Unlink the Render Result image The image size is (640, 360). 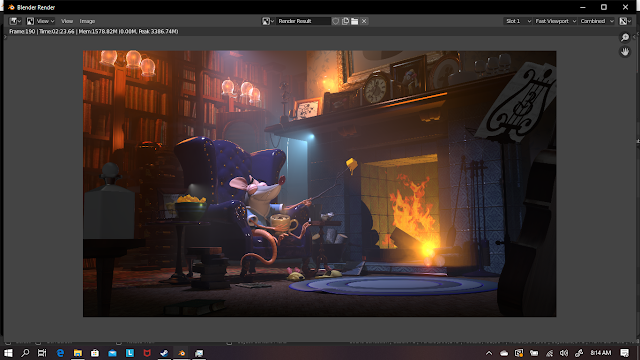pyautogui.click(x=364, y=21)
